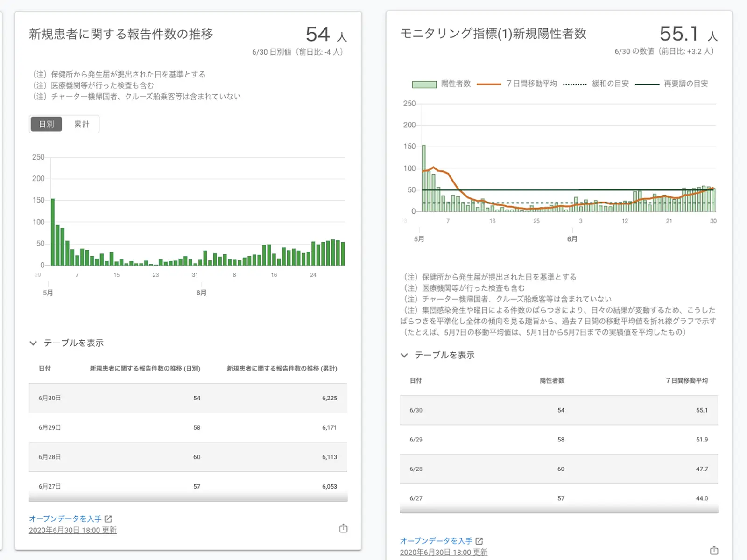
Task: Click the tallest bar in the green daily chart
Action: click(53, 232)
